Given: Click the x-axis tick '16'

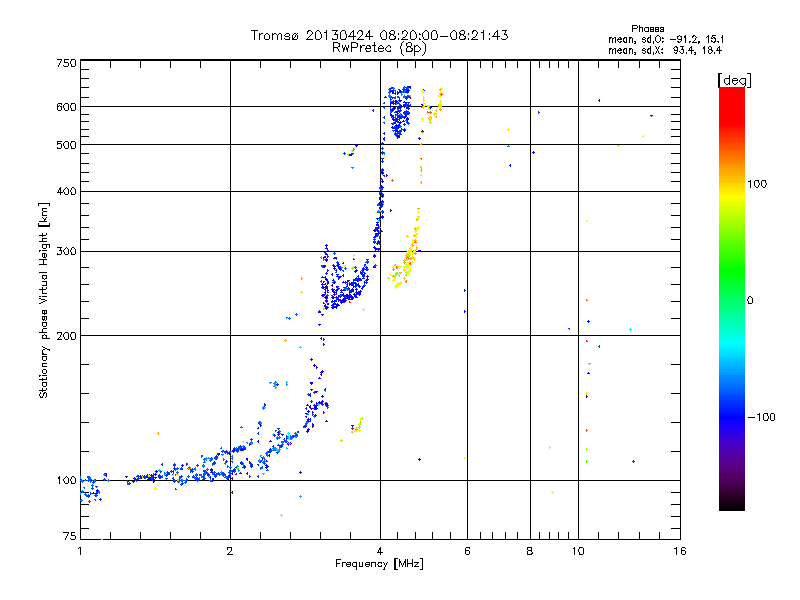Looking at the screenshot, I should click(680, 551).
